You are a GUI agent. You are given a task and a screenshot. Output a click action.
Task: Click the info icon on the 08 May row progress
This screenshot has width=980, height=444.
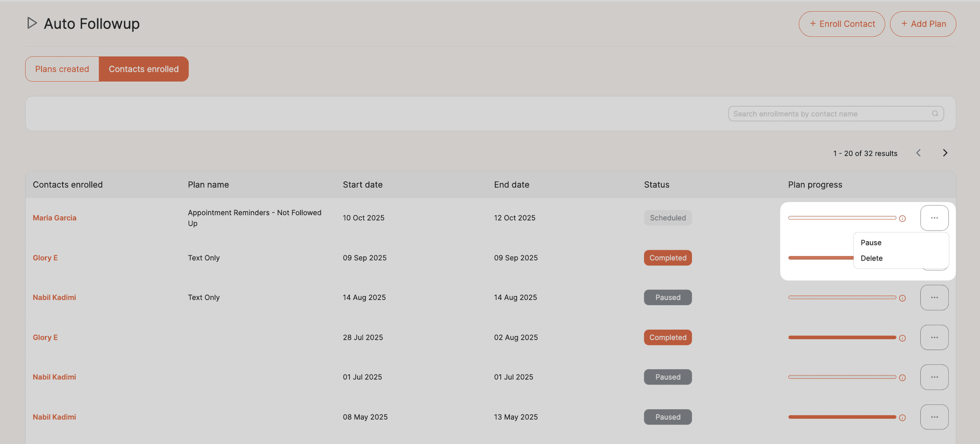click(x=902, y=417)
